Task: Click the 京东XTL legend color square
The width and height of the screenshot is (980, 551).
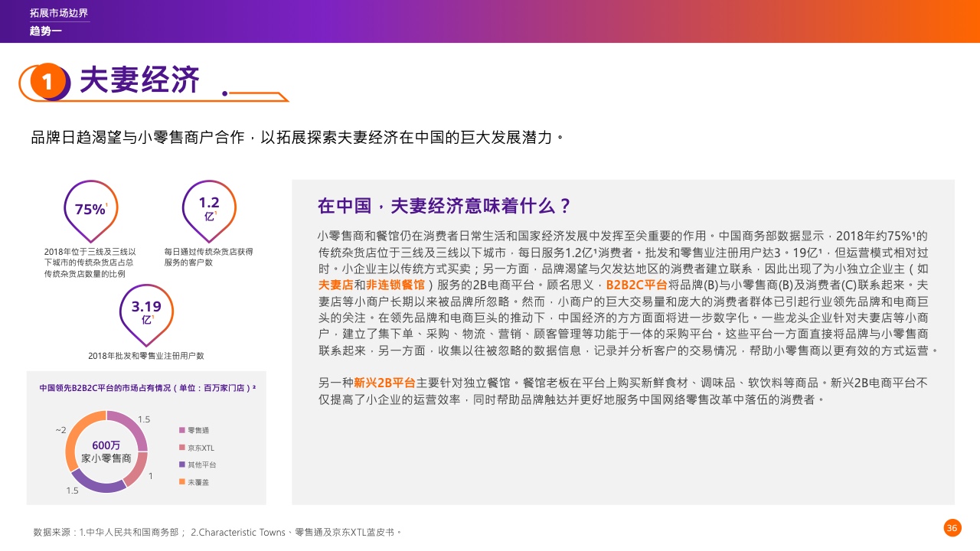Action: click(181, 448)
